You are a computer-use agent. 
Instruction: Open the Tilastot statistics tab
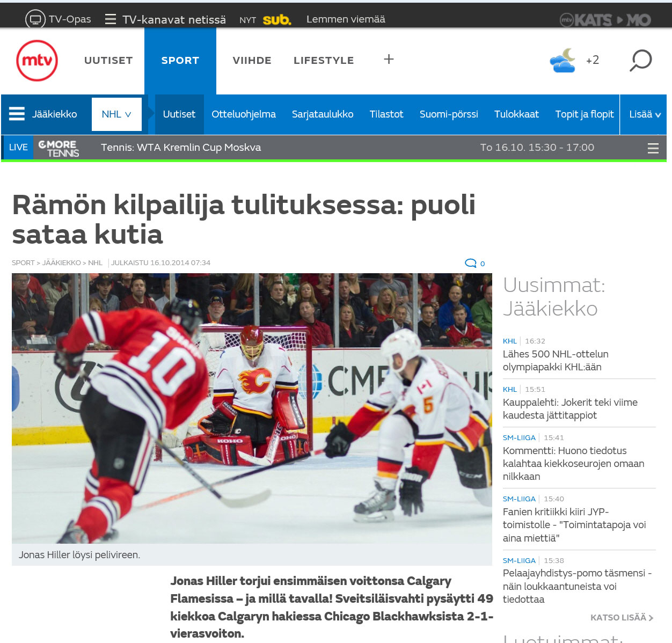click(x=386, y=114)
